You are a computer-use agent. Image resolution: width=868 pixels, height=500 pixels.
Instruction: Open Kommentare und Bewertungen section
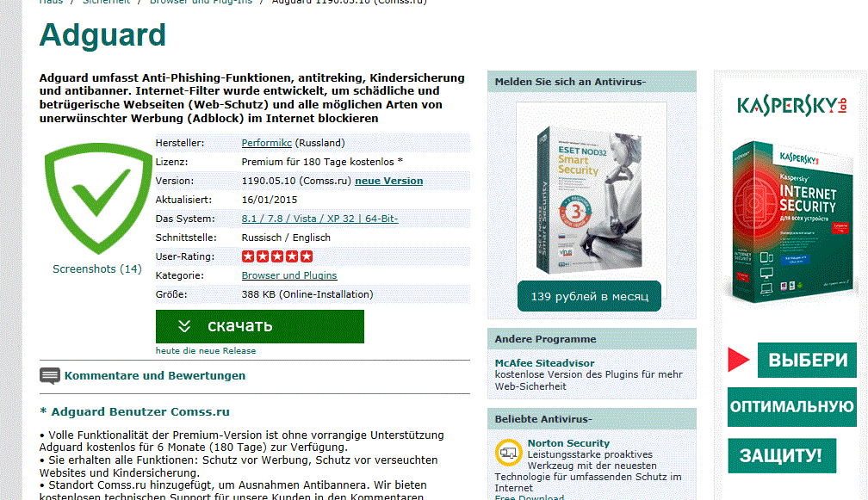pyautogui.click(x=154, y=375)
